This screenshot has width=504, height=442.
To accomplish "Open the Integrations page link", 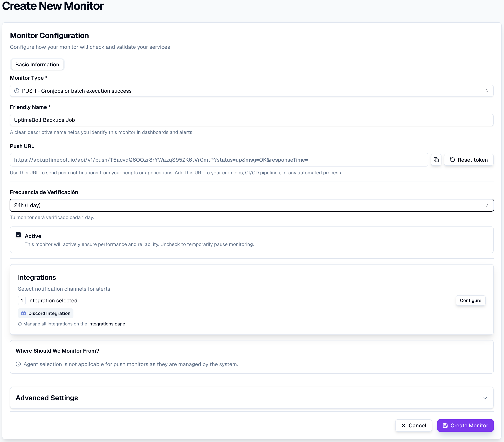I will click(x=106, y=324).
